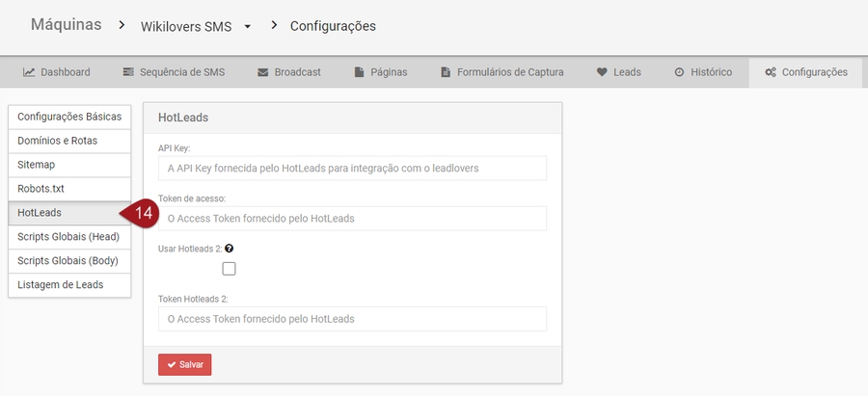Enable the Usar Hotleads 2 checkbox
This screenshot has width=868, height=396.
point(229,269)
